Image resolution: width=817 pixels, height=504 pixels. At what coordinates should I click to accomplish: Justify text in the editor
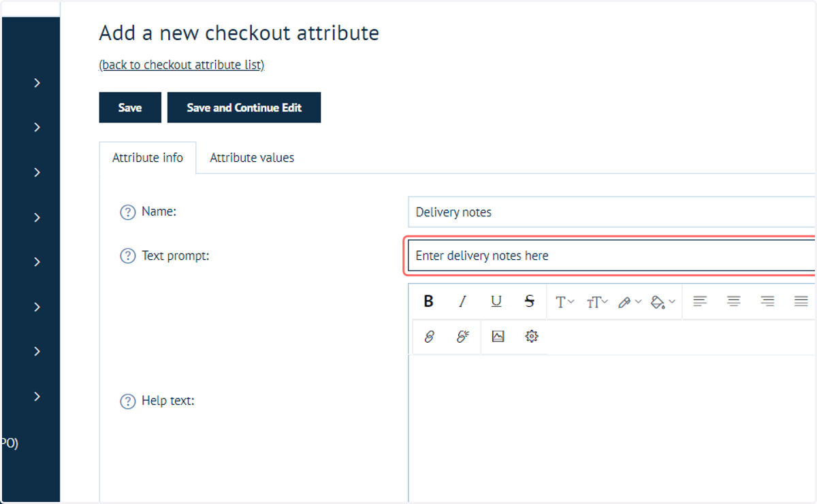[x=801, y=301]
